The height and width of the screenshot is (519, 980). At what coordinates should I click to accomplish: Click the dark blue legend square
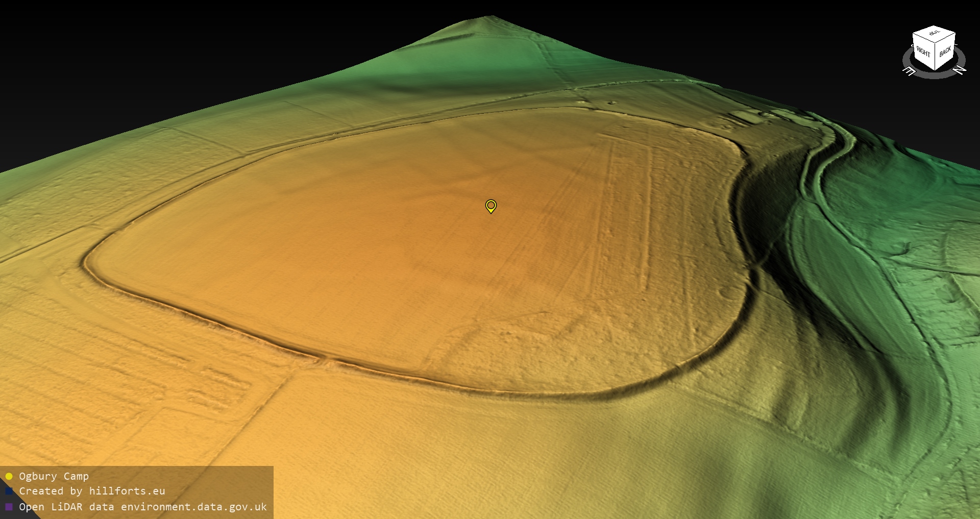(9, 491)
